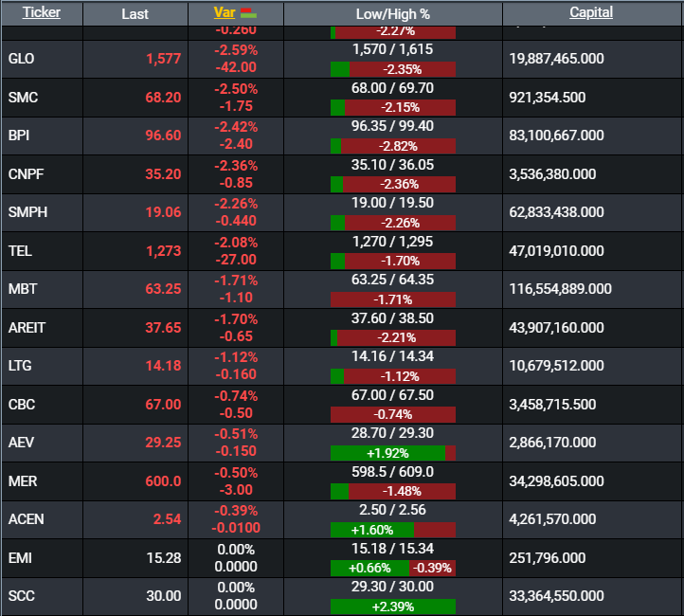This screenshot has width=684, height=616.
Task: Select the SMC ticker row
Action: coord(342,98)
